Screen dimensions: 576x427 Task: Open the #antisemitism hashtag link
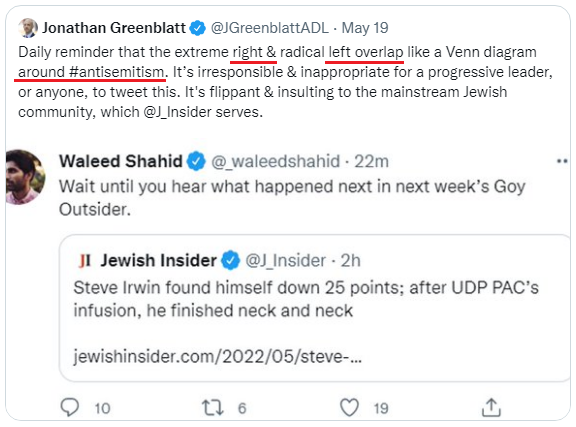[116, 72]
